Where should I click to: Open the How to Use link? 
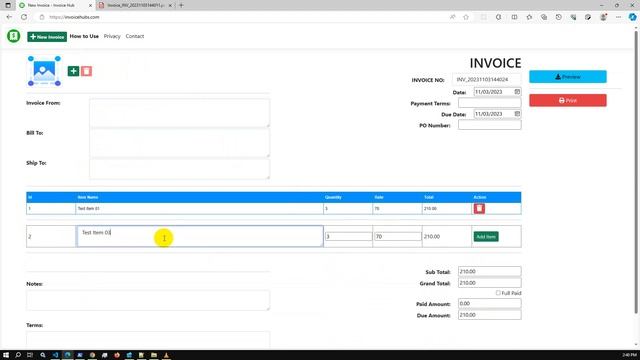coord(84,36)
